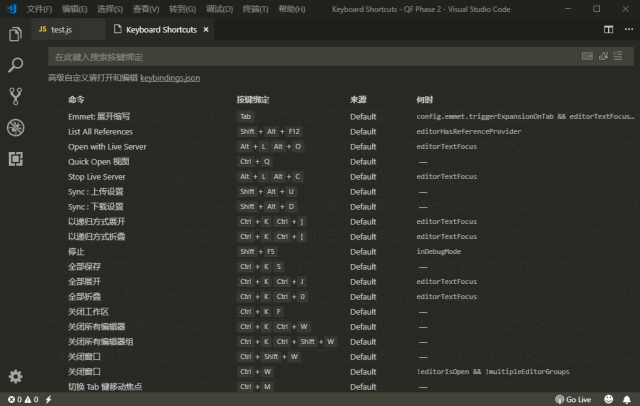Click the 何时 column header
640x406 pixels.
coord(424,100)
